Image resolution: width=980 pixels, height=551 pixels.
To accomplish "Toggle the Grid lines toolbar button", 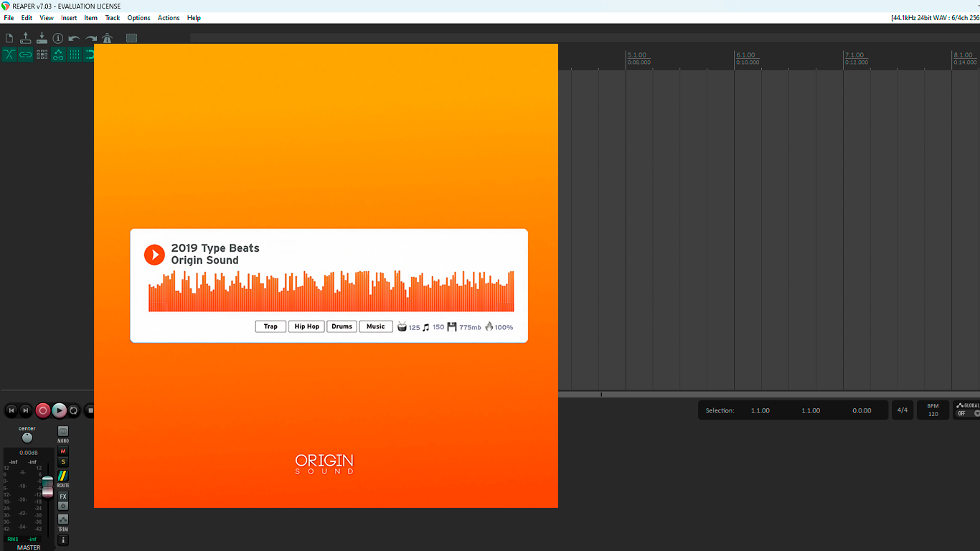I will (x=75, y=55).
